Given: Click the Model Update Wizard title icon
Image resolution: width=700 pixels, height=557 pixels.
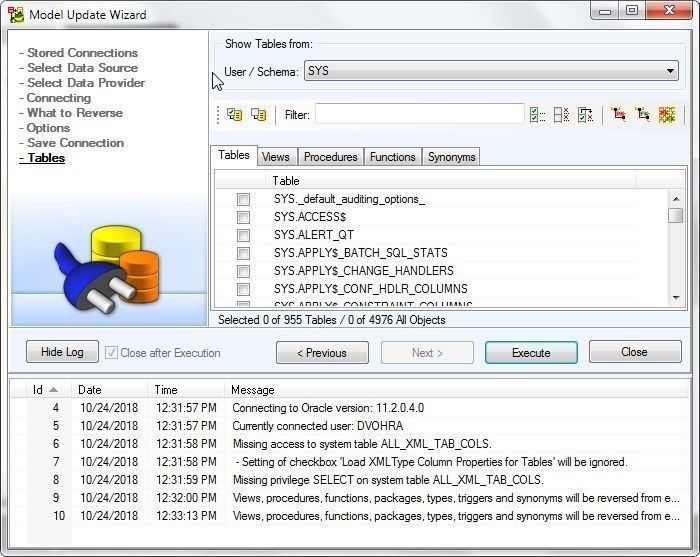Looking at the screenshot, I should click(x=16, y=15).
